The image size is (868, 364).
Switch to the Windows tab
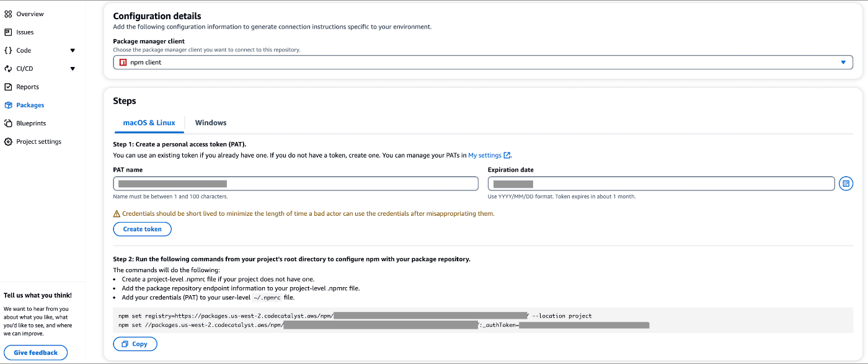(211, 123)
